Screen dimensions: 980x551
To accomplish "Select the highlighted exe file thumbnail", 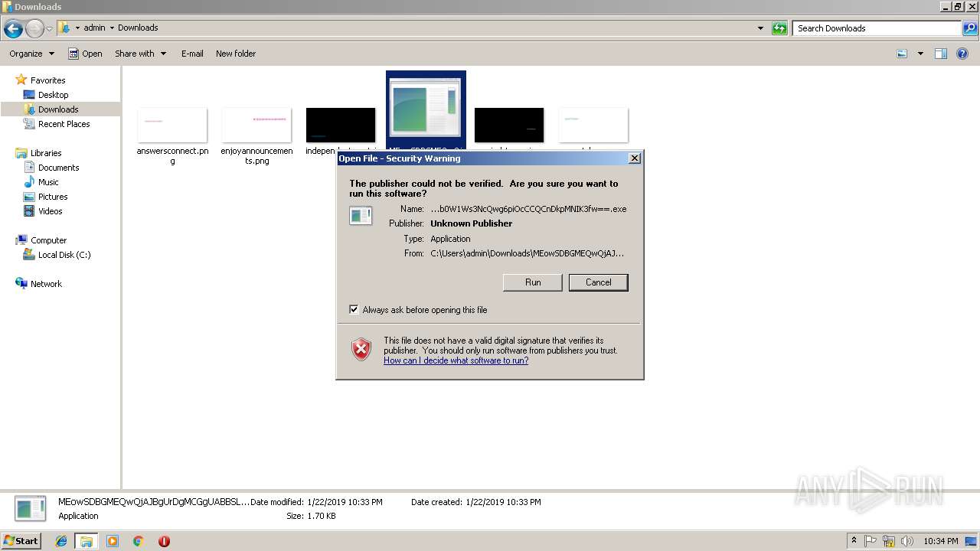I will 426,110.
